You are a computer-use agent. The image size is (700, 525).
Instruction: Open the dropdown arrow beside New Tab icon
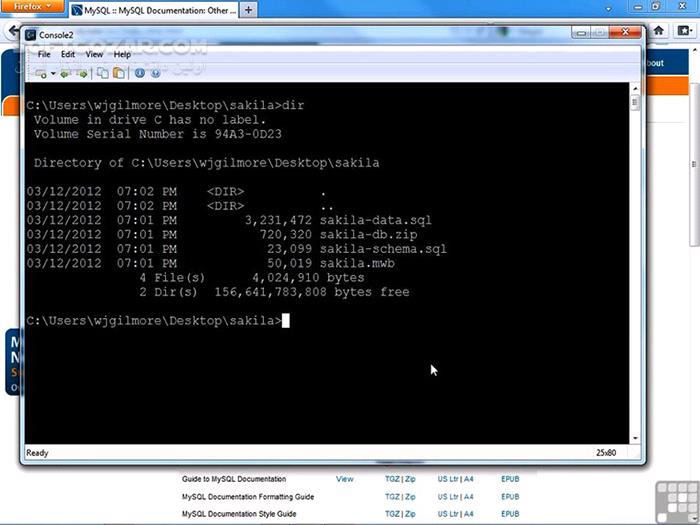pyautogui.click(x=53, y=73)
